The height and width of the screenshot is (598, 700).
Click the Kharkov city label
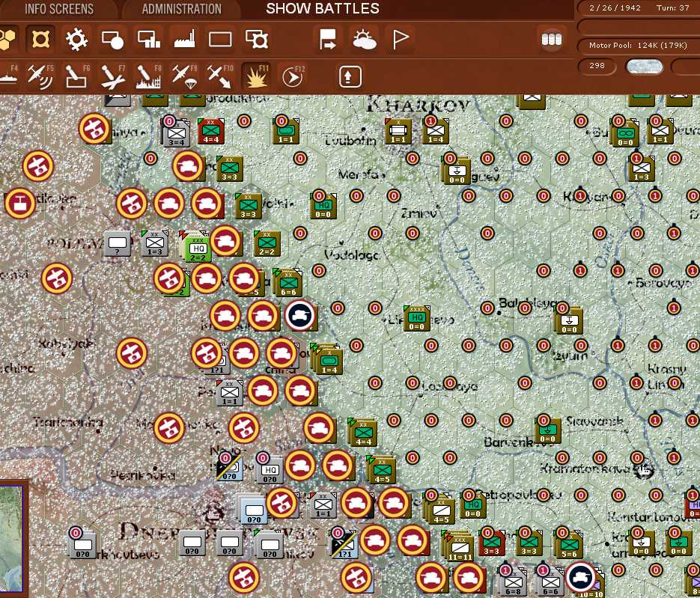pos(418,106)
